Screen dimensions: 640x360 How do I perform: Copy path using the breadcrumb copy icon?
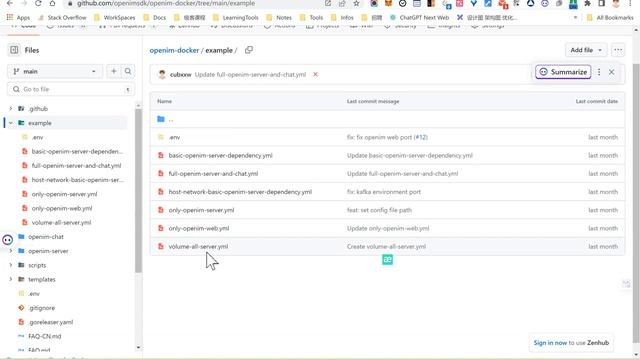pos(249,50)
